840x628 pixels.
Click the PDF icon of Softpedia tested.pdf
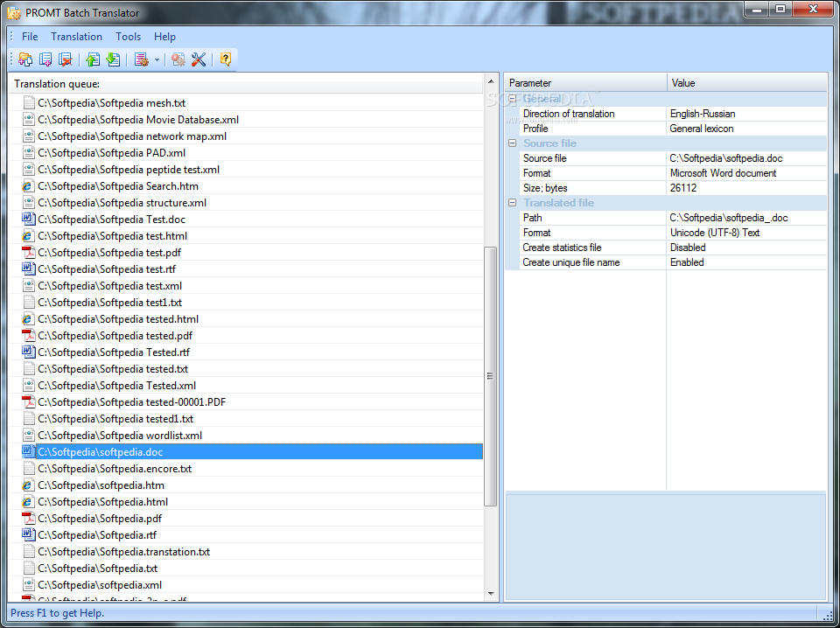pyautogui.click(x=28, y=336)
